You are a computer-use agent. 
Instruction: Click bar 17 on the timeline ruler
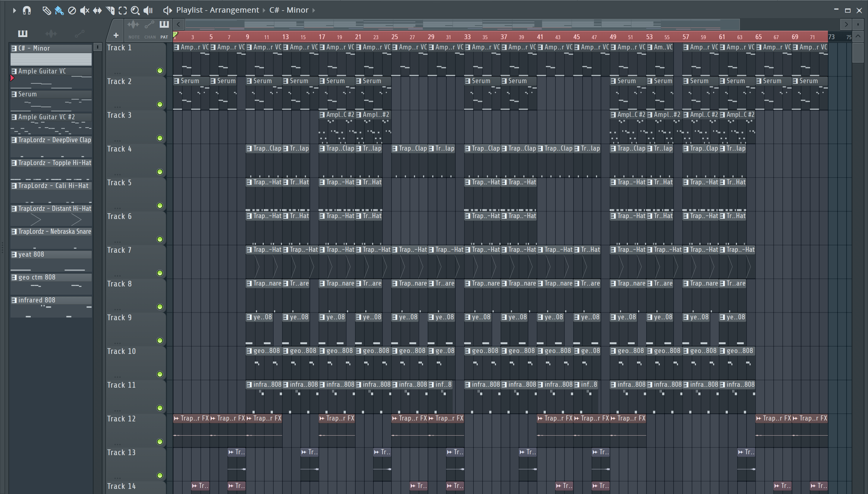coord(322,37)
